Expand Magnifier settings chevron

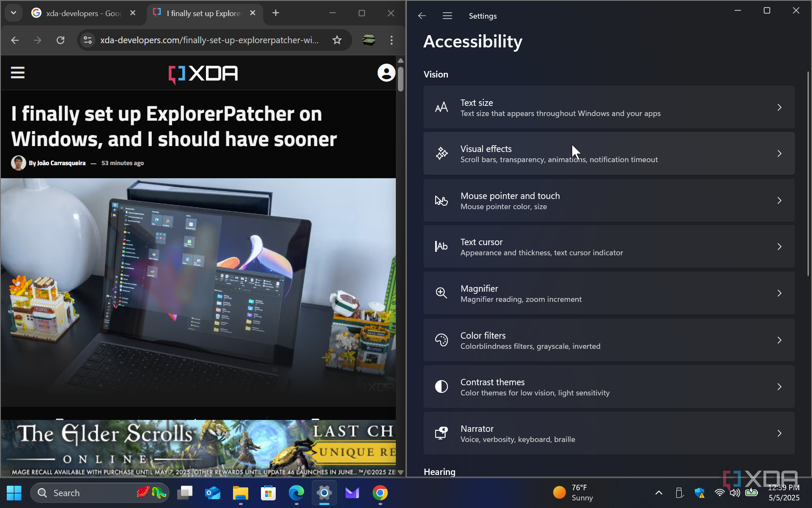(779, 293)
